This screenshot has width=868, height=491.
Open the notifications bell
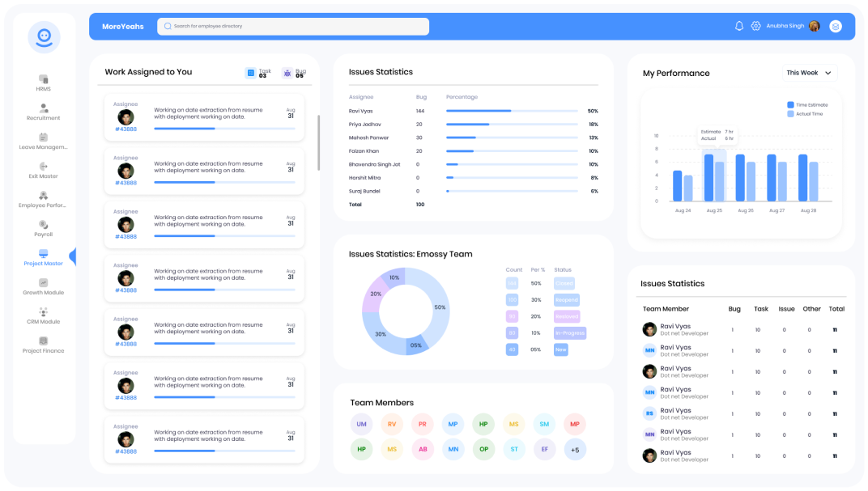[738, 26]
